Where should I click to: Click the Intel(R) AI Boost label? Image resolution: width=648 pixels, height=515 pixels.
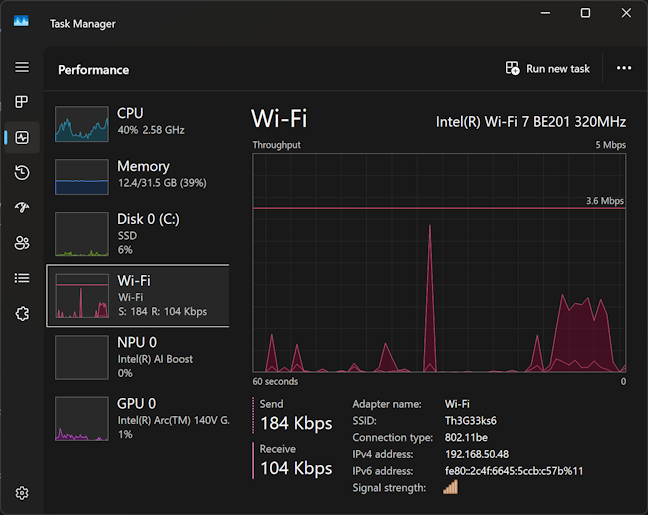pyautogui.click(x=155, y=359)
